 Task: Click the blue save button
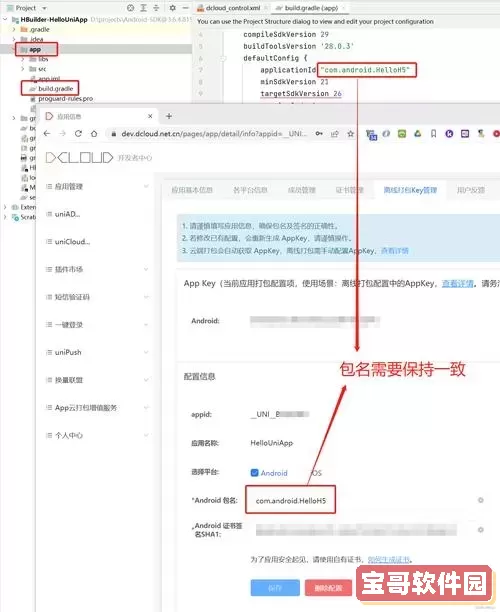click(x=275, y=587)
